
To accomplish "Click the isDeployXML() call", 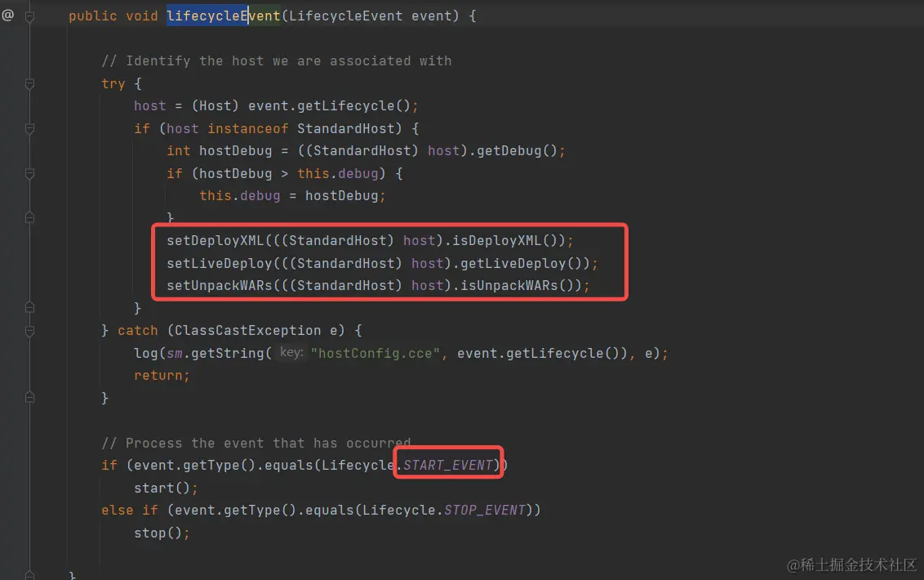I will 509,240.
